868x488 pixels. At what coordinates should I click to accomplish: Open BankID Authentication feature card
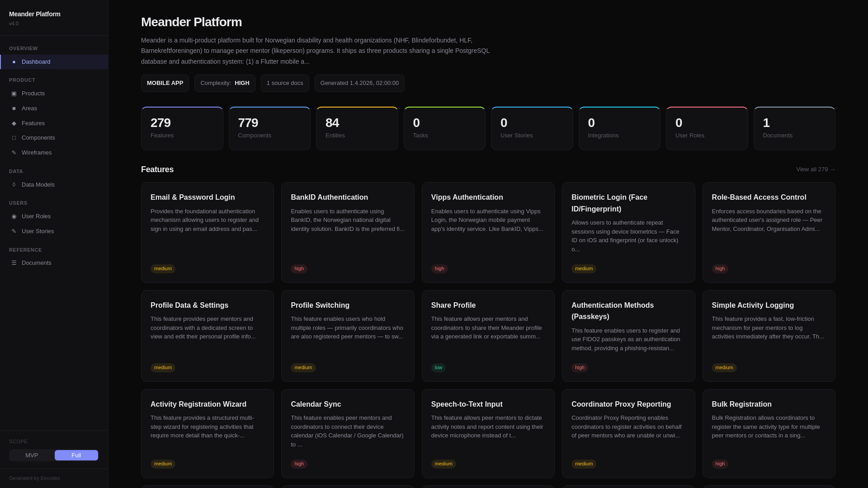[348, 232]
